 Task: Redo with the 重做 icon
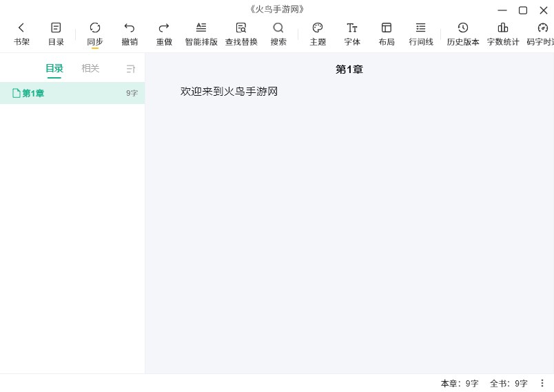(164, 34)
